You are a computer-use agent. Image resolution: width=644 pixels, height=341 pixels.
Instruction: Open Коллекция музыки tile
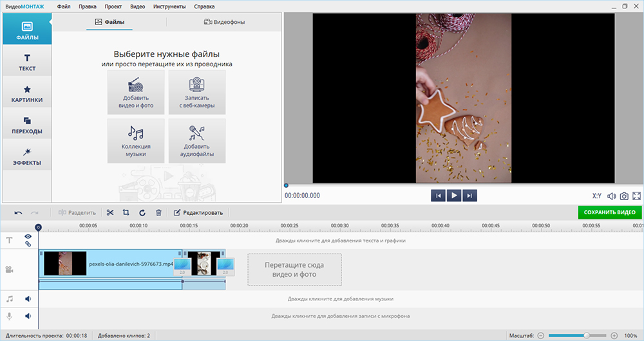[x=136, y=141]
